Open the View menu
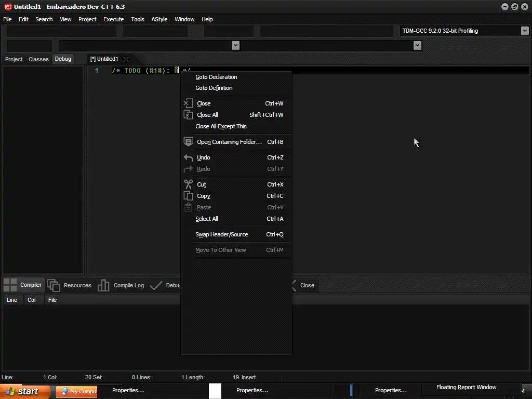The height and width of the screenshot is (399, 532). click(x=65, y=19)
